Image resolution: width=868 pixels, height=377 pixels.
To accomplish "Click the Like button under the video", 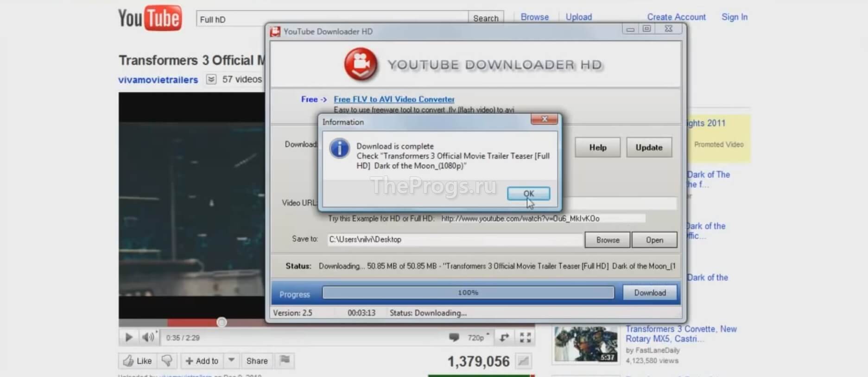I will 137,361.
